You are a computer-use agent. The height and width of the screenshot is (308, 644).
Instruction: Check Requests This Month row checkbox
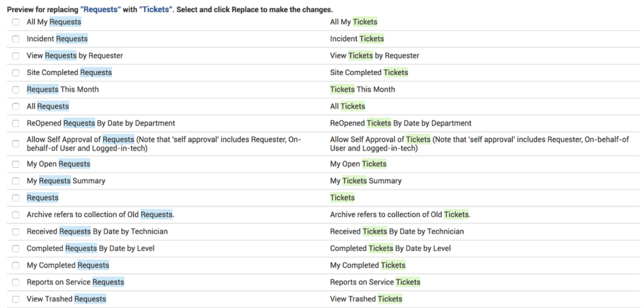(x=16, y=89)
